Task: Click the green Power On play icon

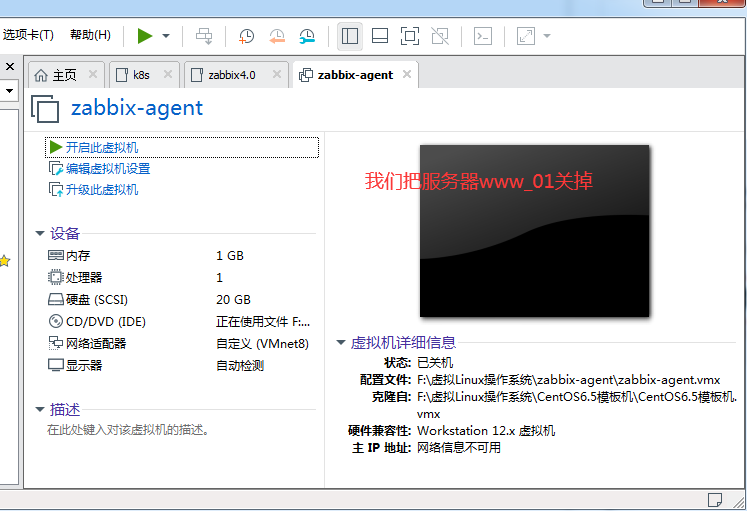Action: [145, 36]
